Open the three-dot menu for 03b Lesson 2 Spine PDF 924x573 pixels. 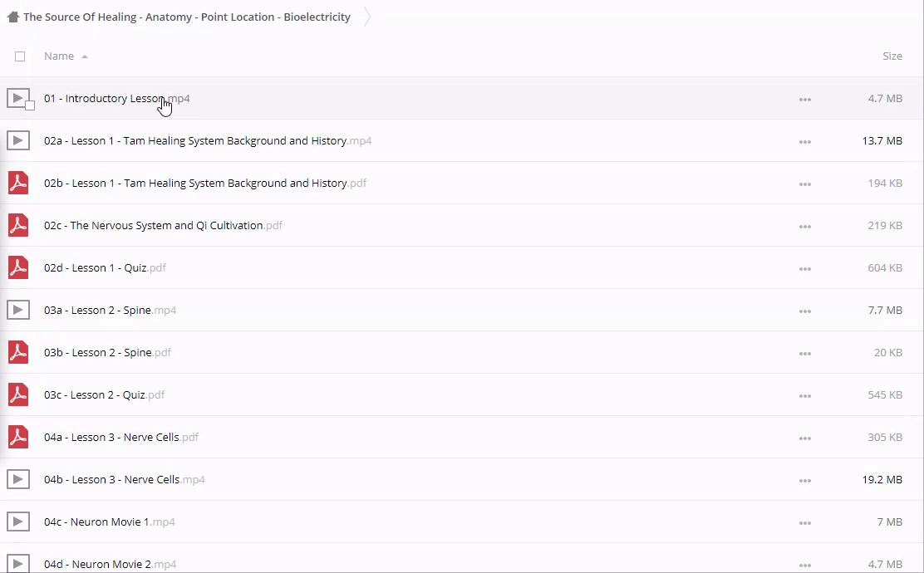pos(804,354)
